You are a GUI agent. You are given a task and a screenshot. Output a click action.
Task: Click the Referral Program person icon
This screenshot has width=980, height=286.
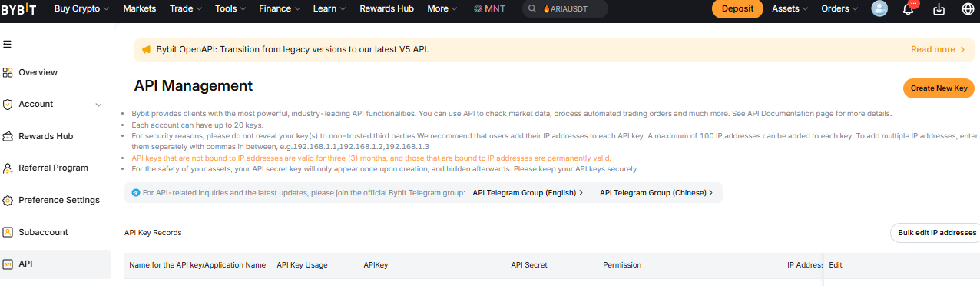pos(8,168)
